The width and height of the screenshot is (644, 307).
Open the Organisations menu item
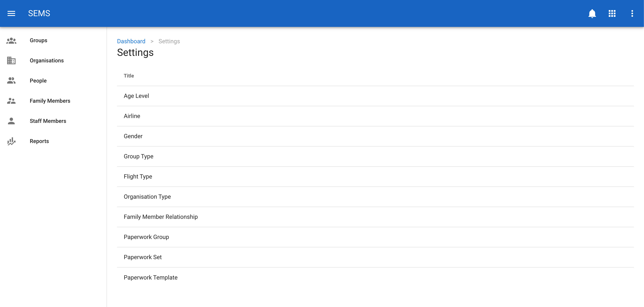47,60
